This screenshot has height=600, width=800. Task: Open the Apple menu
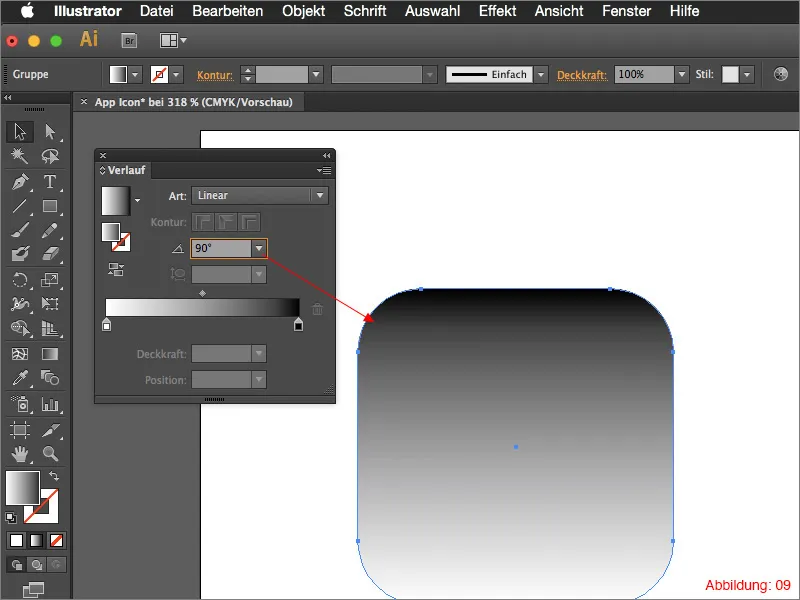pyautogui.click(x=28, y=11)
